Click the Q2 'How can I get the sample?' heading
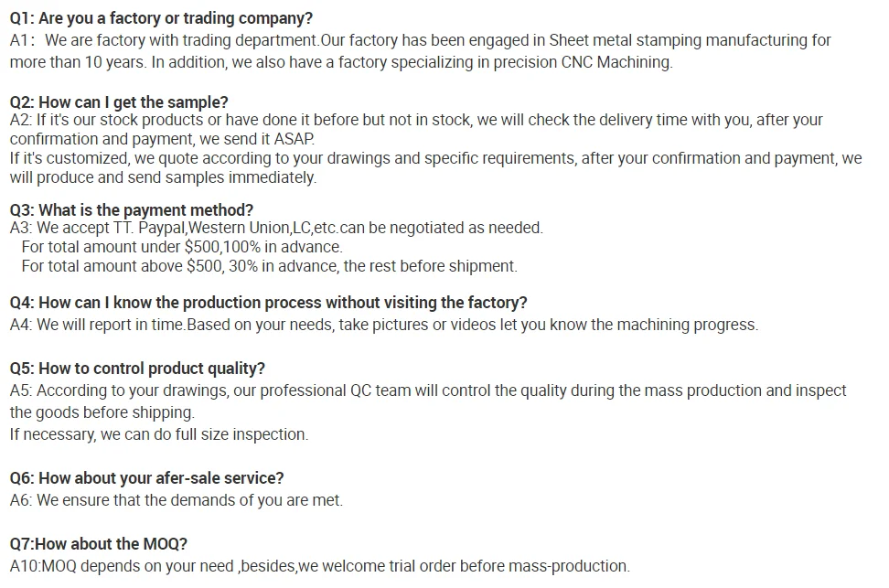The height and width of the screenshot is (588, 889). (119, 102)
